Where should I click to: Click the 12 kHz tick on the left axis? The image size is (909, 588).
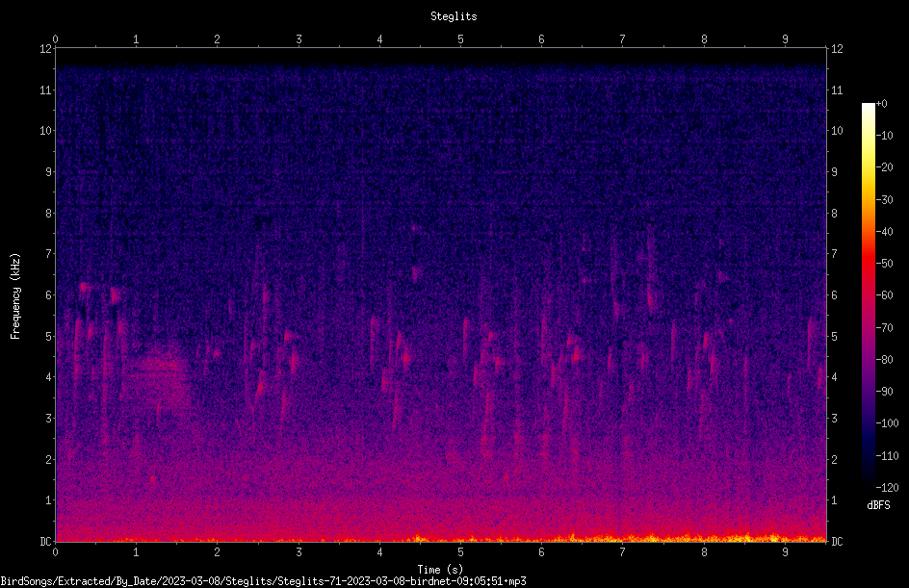[x=46, y=49]
